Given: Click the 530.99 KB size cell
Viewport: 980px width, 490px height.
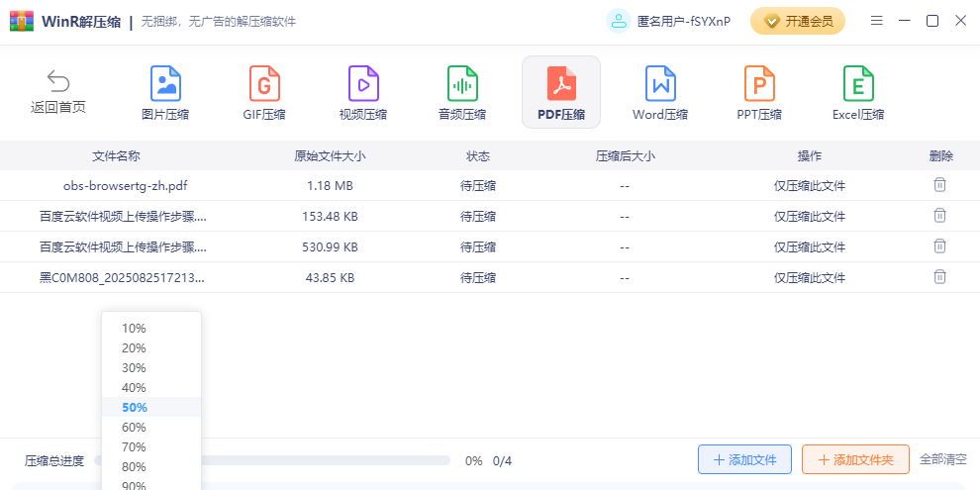Looking at the screenshot, I should [x=330, y=246].
